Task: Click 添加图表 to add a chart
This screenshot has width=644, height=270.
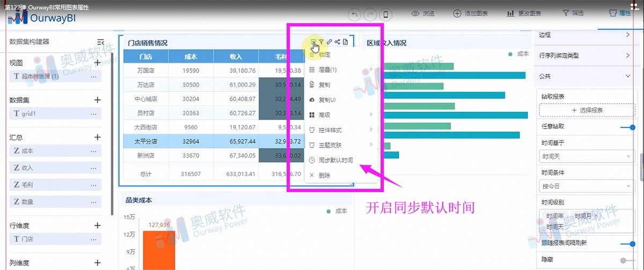Action: click(471, 13)
